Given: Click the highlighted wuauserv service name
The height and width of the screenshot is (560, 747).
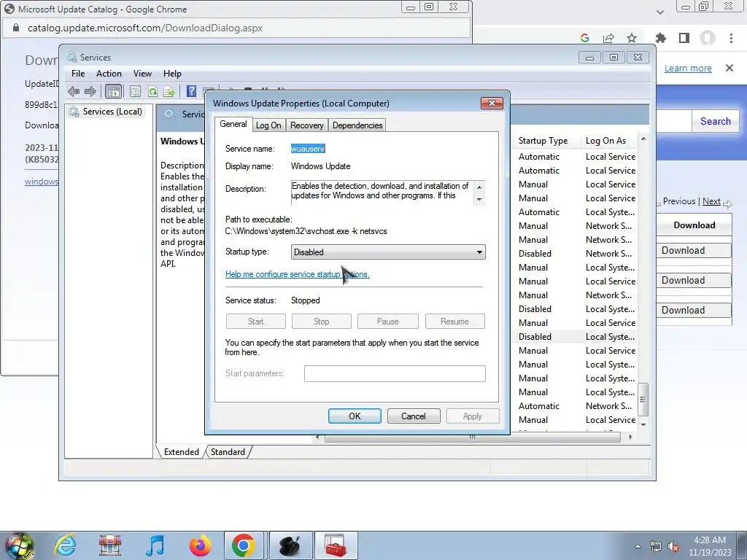Looking at the screenshot, I should [x=308, y=149].
